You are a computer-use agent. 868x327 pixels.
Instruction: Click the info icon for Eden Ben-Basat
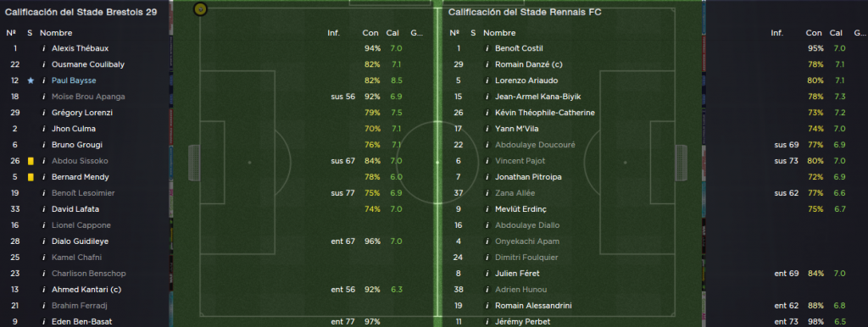coord(43,321)
